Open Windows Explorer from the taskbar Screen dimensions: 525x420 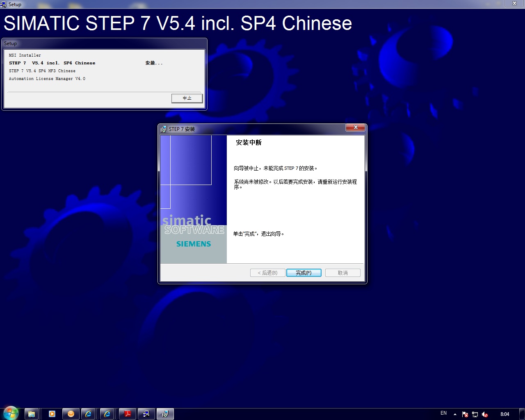[32, 414]
